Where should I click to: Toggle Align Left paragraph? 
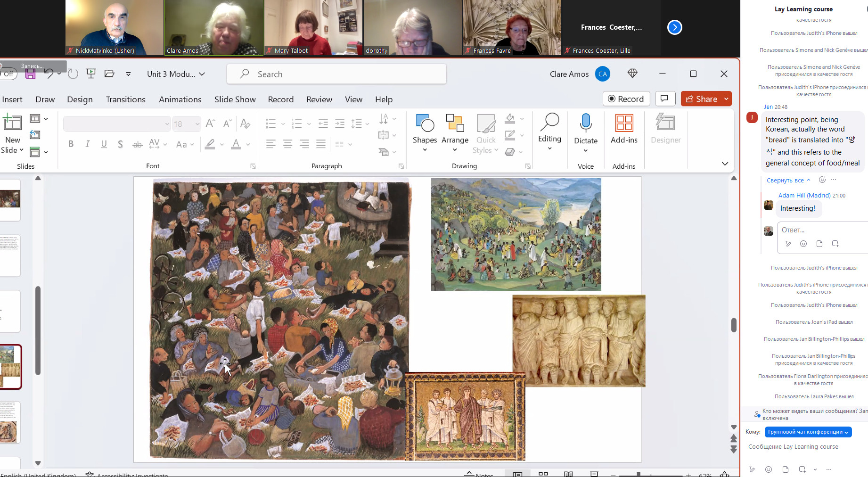tap(270, 144)
